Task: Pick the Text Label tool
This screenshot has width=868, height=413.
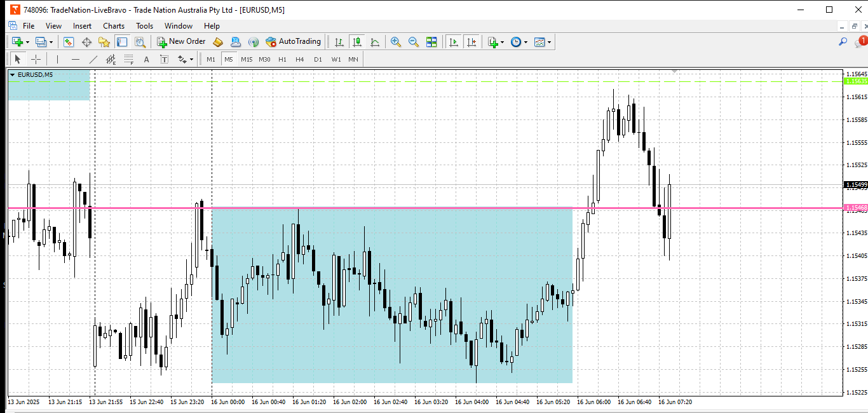Action: (164, 59)
